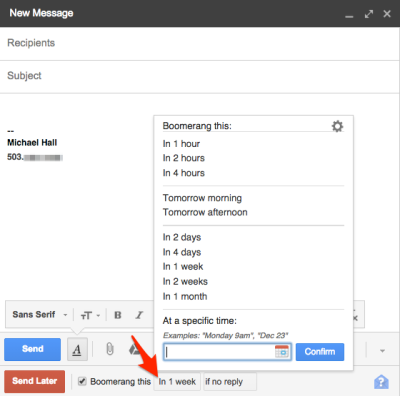This screenshot has height=396, width=400.
Task: Click the attach files paperclip icon
Action: [110, 349]
